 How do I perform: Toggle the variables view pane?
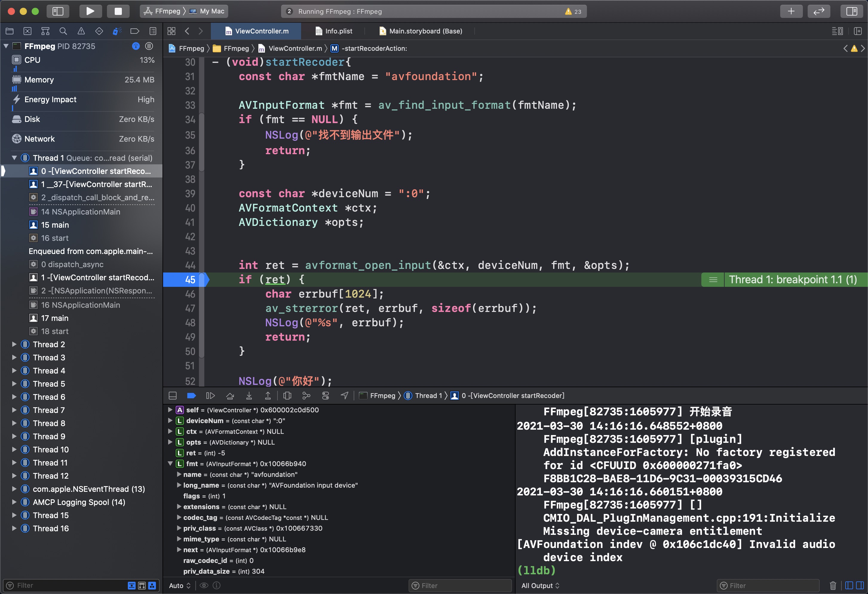point(849,585)
